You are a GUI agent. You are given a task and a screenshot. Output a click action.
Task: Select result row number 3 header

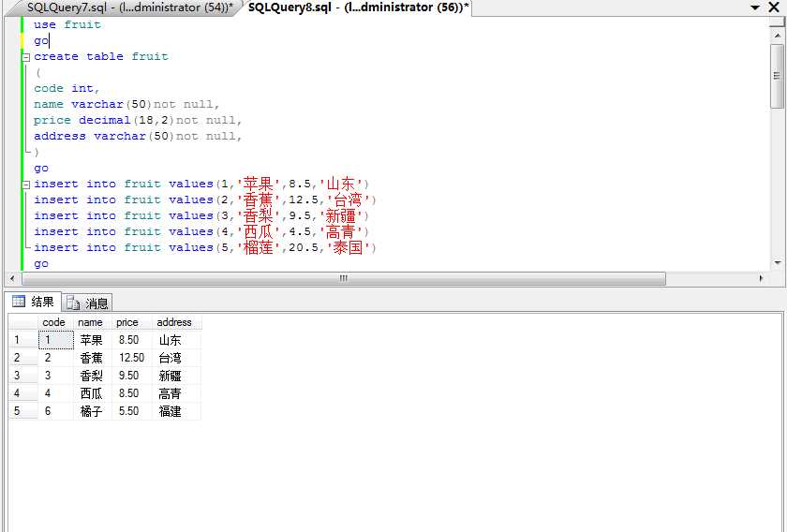(23, 376)
